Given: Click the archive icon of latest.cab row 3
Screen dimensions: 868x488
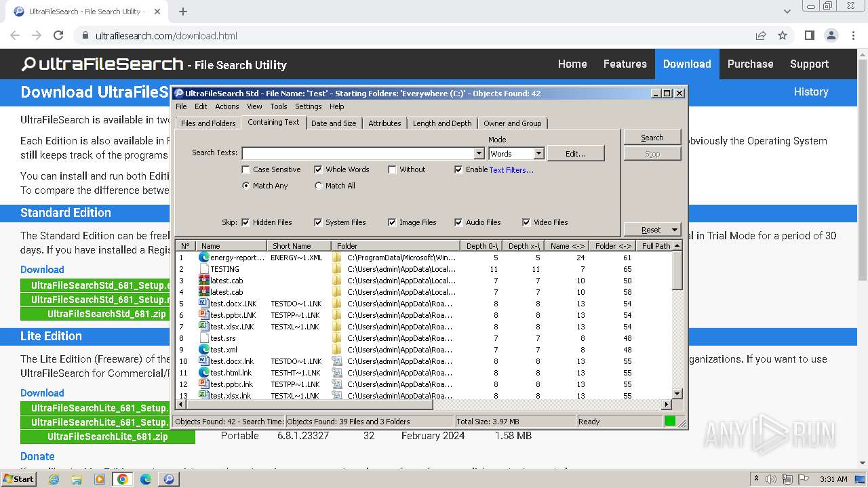Looking at the screenshot, I should [203, 281].
